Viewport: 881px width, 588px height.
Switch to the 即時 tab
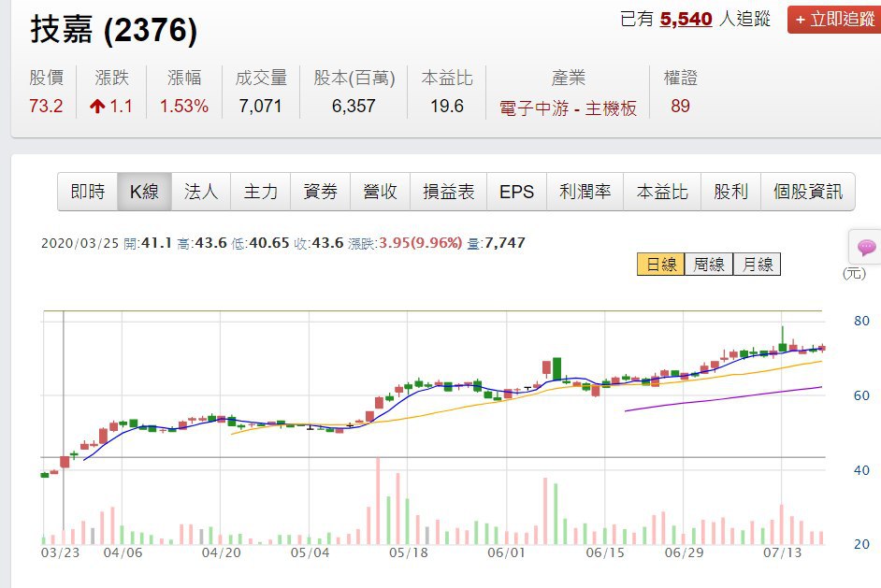pyautogui.click(x=88, y=192)
